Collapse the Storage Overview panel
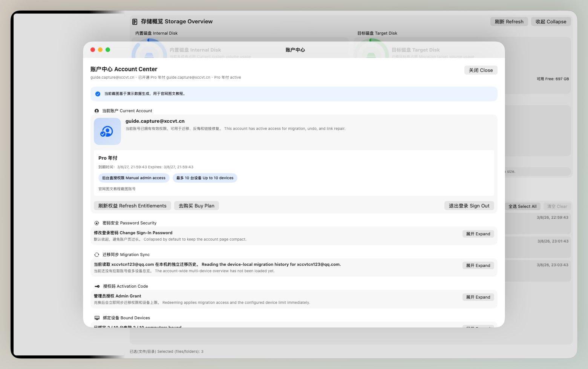 pos(551,22)
